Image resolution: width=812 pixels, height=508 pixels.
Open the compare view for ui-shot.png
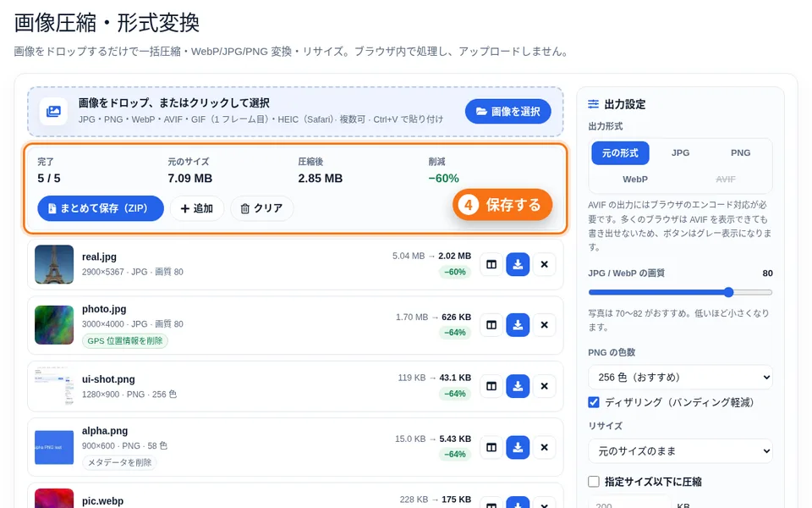point(491,386)
